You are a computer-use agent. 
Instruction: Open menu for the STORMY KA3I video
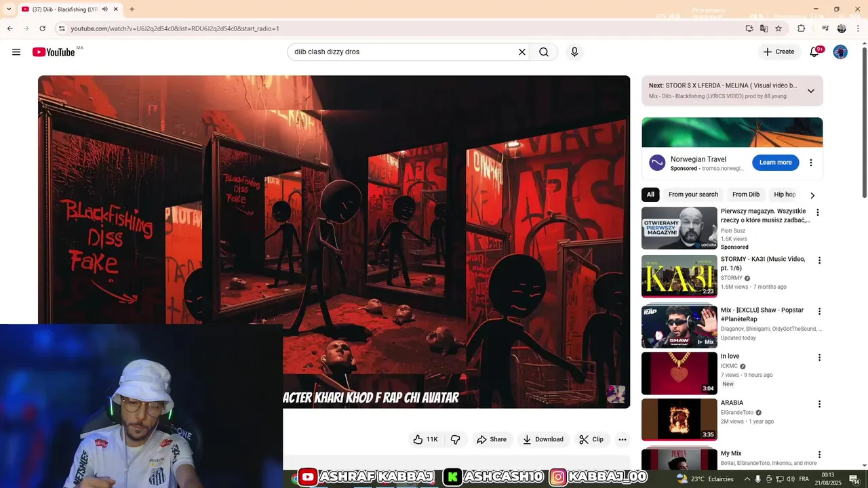(819, 260)
